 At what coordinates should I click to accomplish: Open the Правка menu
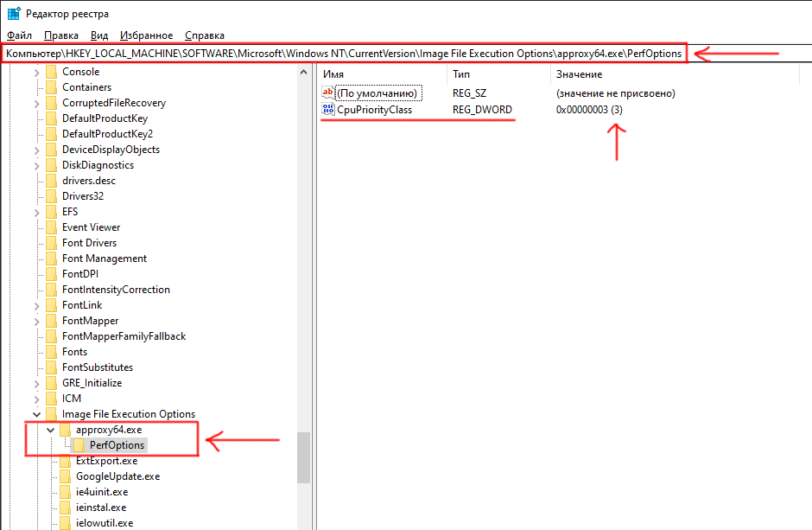(61, 35)
